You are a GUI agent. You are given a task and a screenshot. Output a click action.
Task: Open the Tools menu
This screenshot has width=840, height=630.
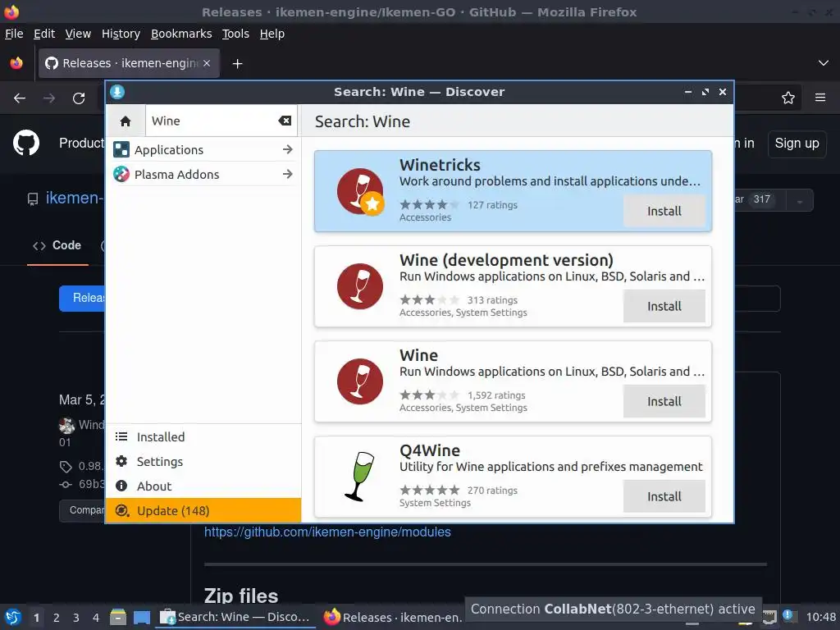click(x=235, y=34)
